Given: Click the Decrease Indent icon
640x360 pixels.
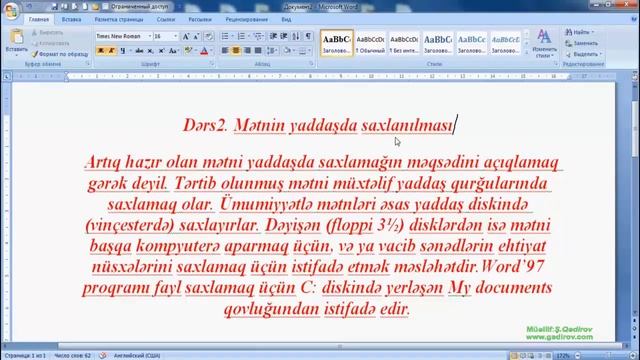Looking at the screenshot, I should click(x=273, y=36).
